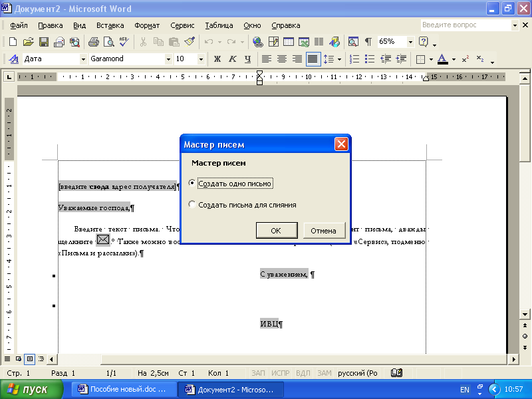Click the Bulleted list icon
The height and width of the screenshot is (399, 532).
point(370,59)
